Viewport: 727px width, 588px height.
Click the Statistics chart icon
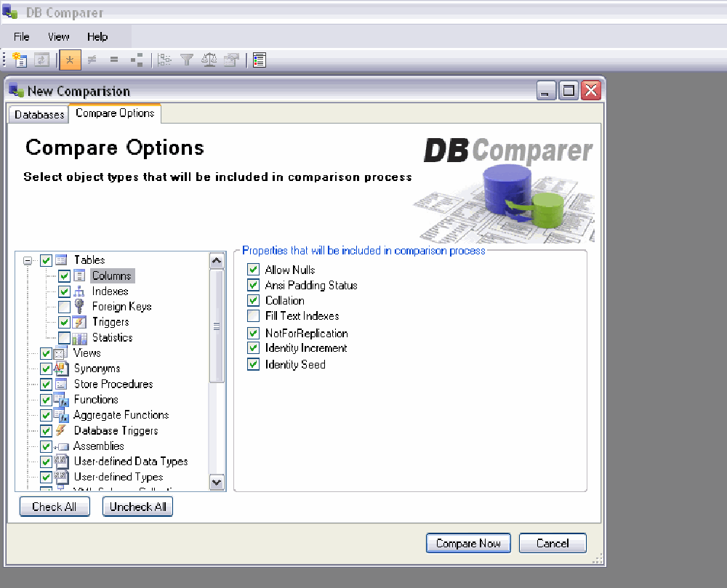79,338
